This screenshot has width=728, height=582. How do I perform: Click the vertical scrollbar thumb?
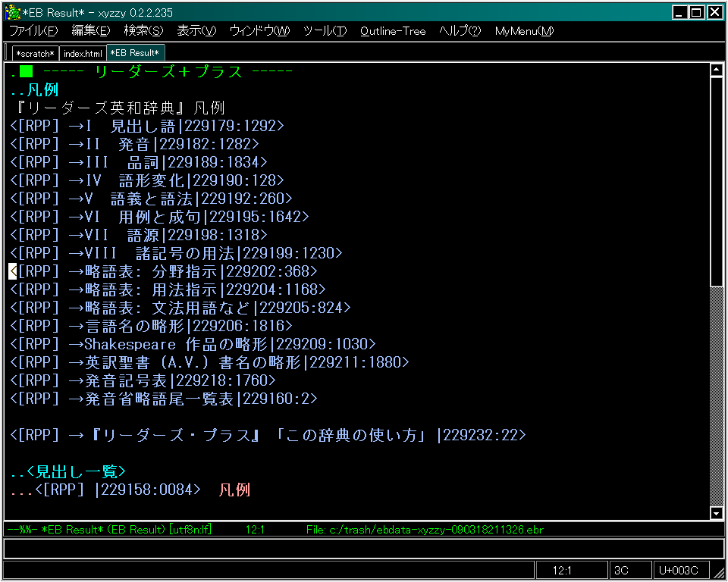pyautogui.click(x=717, y=181)
